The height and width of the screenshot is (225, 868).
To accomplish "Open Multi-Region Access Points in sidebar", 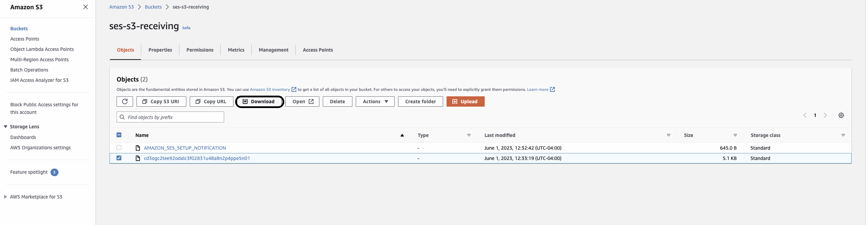I will click(40, 60).
